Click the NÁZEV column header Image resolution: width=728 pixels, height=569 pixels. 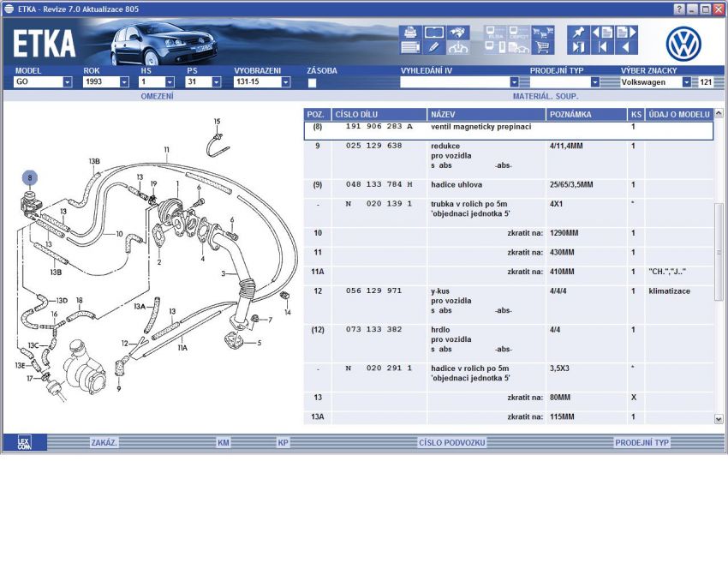tap(486, 114)
